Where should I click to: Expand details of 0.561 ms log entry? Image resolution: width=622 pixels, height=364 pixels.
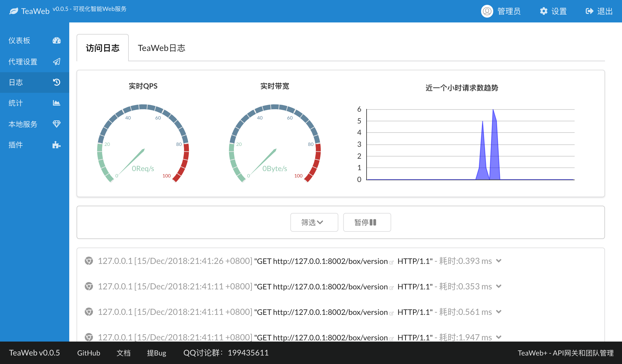coord(499,312)
